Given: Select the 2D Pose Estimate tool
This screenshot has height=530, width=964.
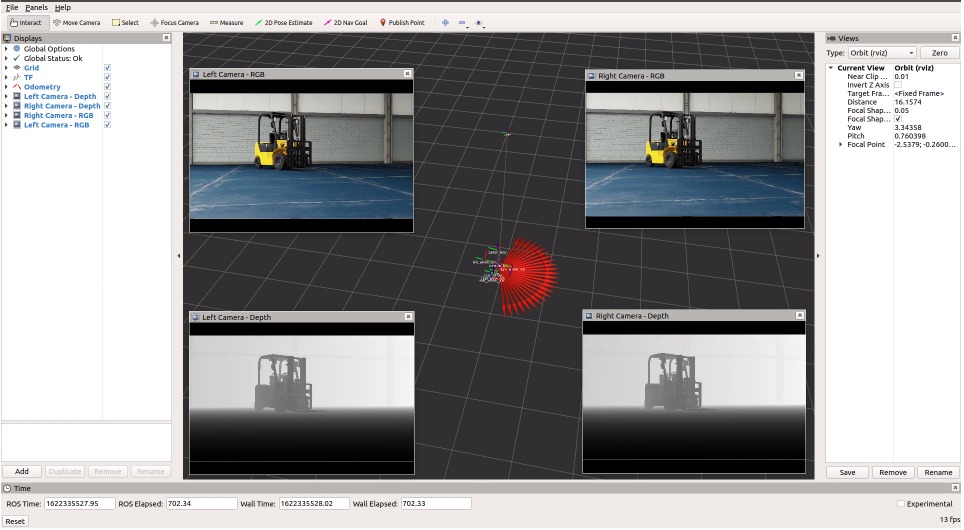Looking at the screenshot, I should (x=283, y=23).
